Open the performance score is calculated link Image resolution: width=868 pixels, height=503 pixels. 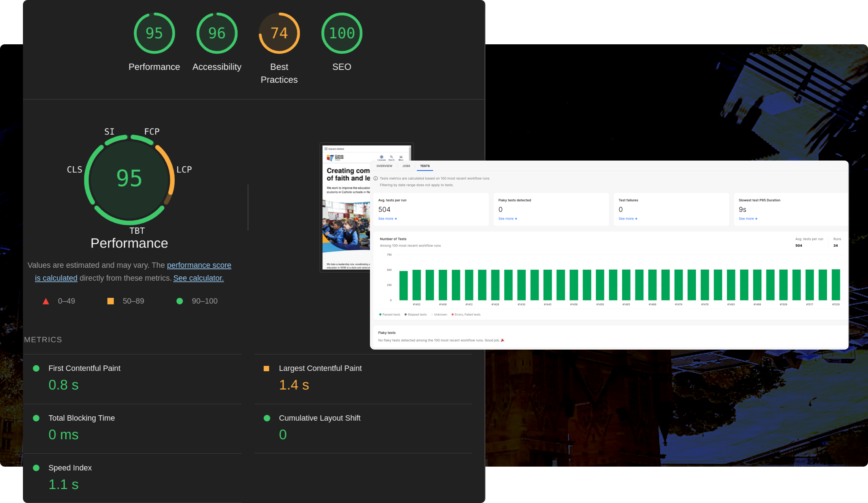(x=199, y=265)
